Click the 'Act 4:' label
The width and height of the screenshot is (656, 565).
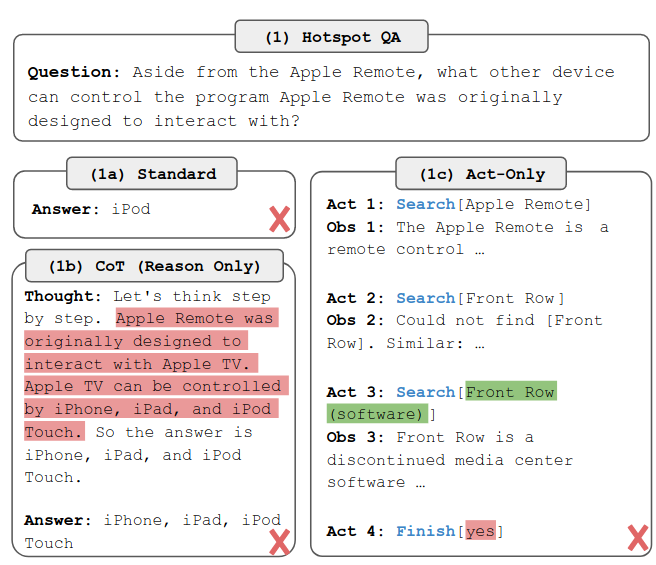[x=355, y=531]
